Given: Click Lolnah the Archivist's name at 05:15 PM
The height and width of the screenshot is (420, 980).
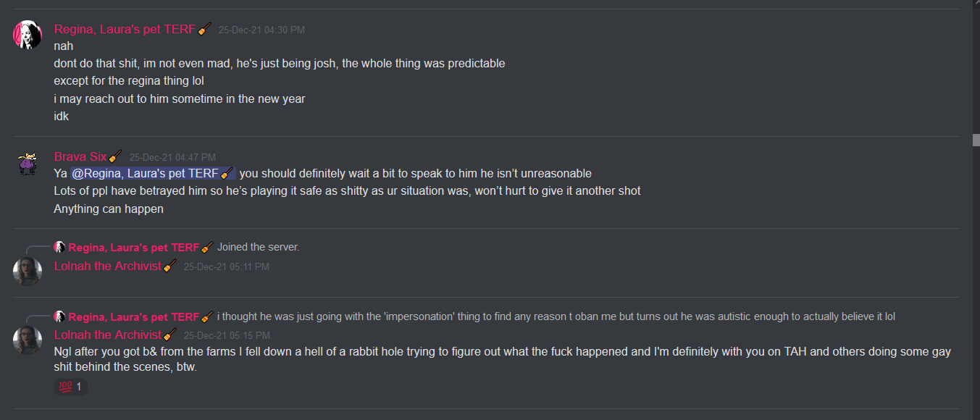Looking at the screenshot, I should 107,335.
